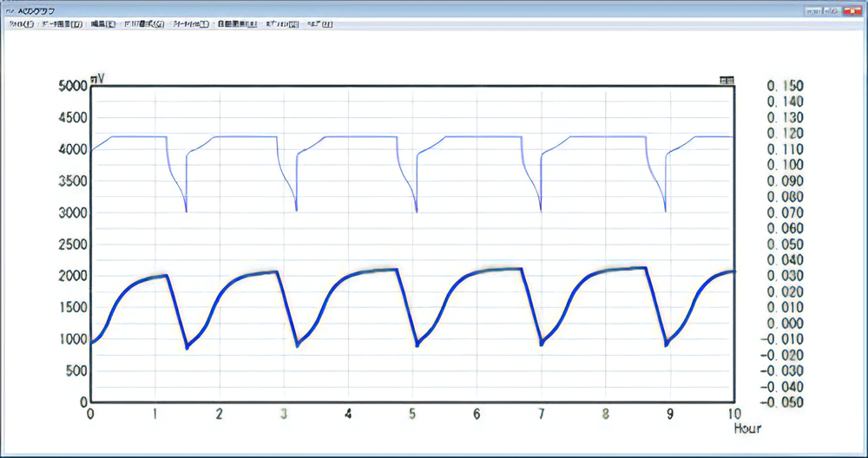Image resolution: width=868 pixels, height=458 pixels.
Task: Click the hour 7 tick label on the time axis
Action: (x=541, y=414)
